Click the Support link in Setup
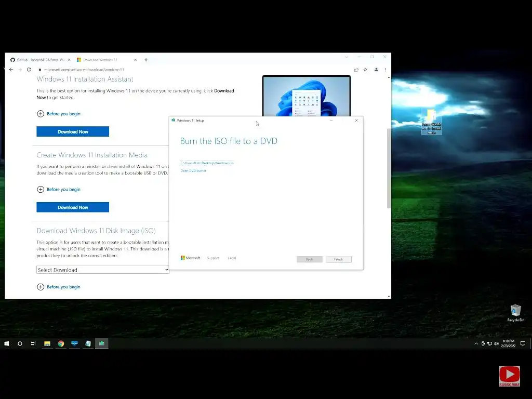The image size is (532, 399). click(213, 258)
